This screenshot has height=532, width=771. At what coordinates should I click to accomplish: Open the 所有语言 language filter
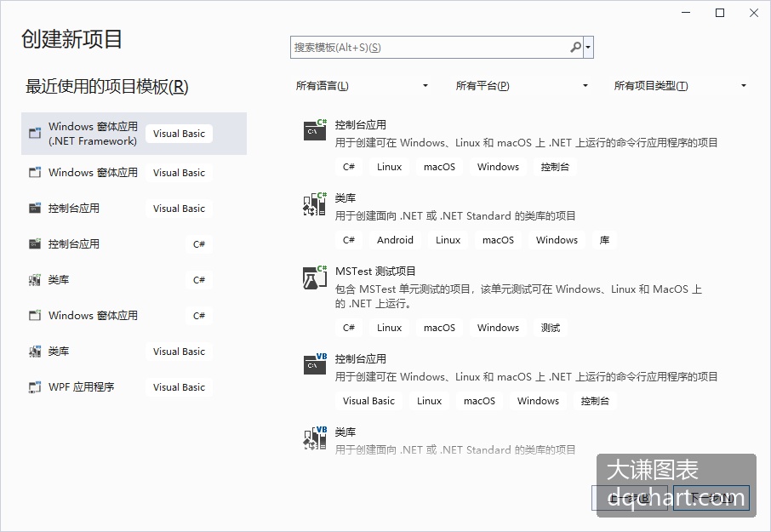click(362, 86)
